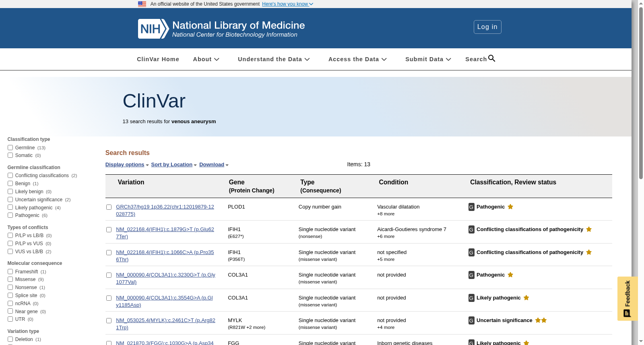Open COL3A1 c.3230G>T variant link

(165, 279)
